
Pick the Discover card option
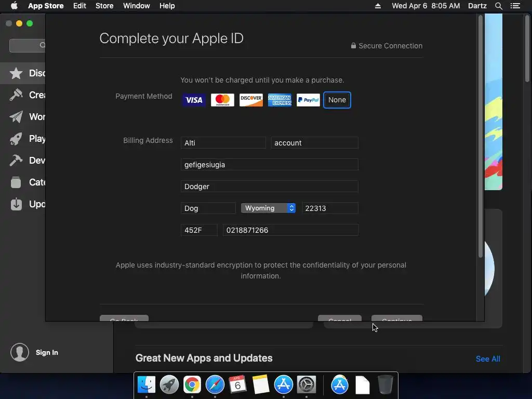pyautogui.click(x=251, y=100)
